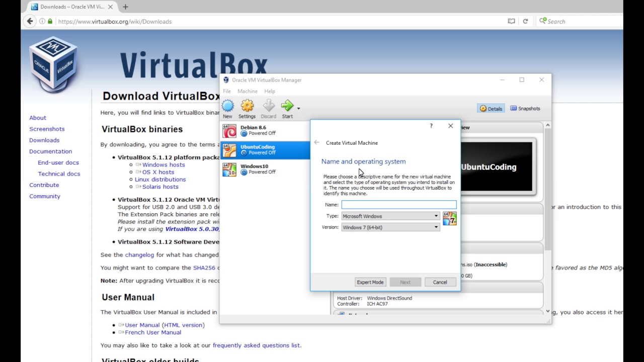Click the green Start arrow icon
Image resolution: width=644 pixels, height=362 pixels.
(x=287, y=109)
